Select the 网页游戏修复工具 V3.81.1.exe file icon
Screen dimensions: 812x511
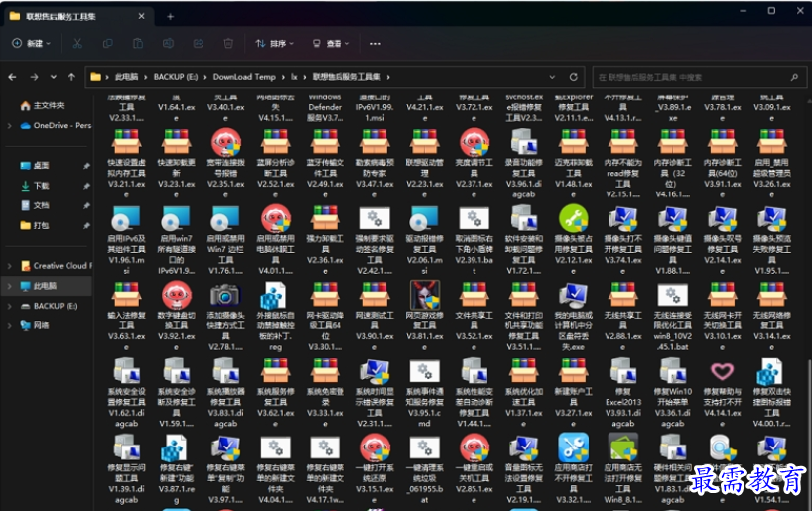click(424, 295)
